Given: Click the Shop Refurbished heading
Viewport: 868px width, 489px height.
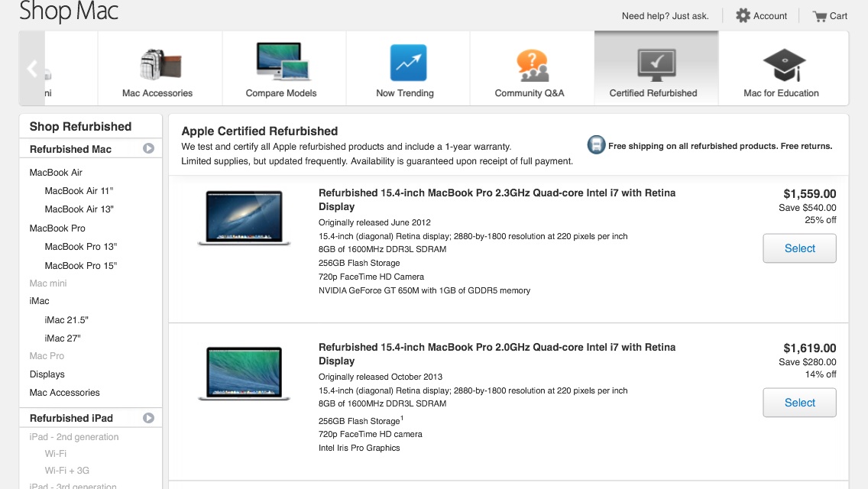Looking at the screenshot, I should (80, 126).
